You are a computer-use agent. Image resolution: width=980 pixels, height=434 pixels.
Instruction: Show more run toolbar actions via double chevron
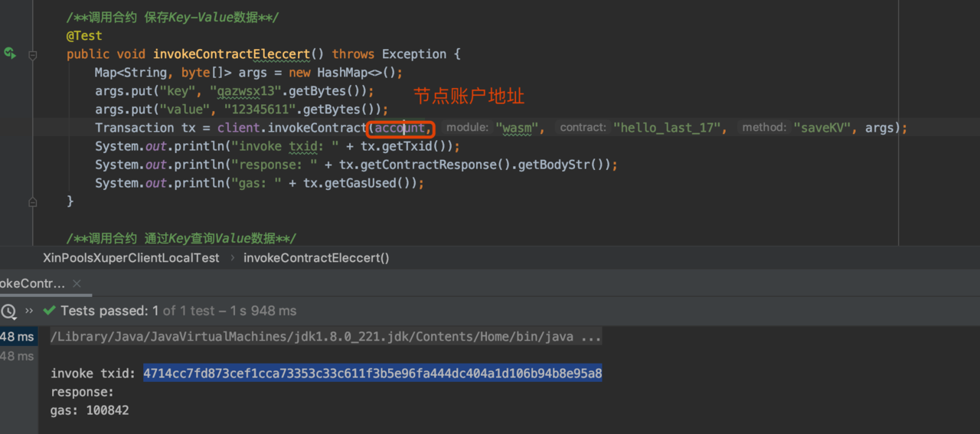pyautogui.click(x=29, y=311)
